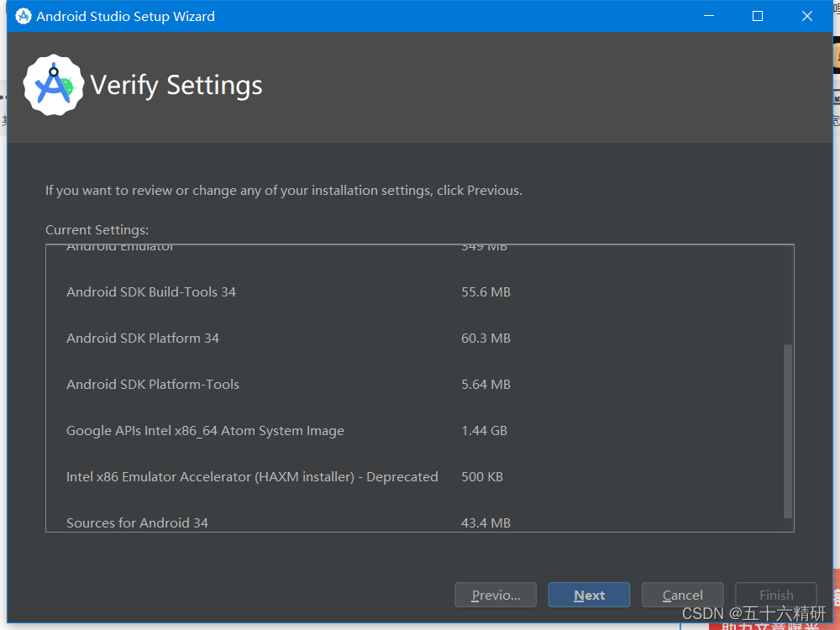
Task: Proceed with the Next button
Action: [589, 595]
